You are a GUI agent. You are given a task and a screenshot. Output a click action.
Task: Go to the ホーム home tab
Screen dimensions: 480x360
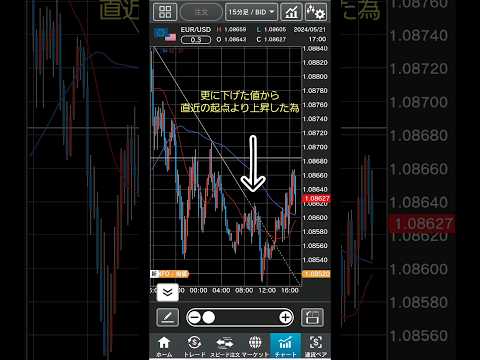(164, 346)
